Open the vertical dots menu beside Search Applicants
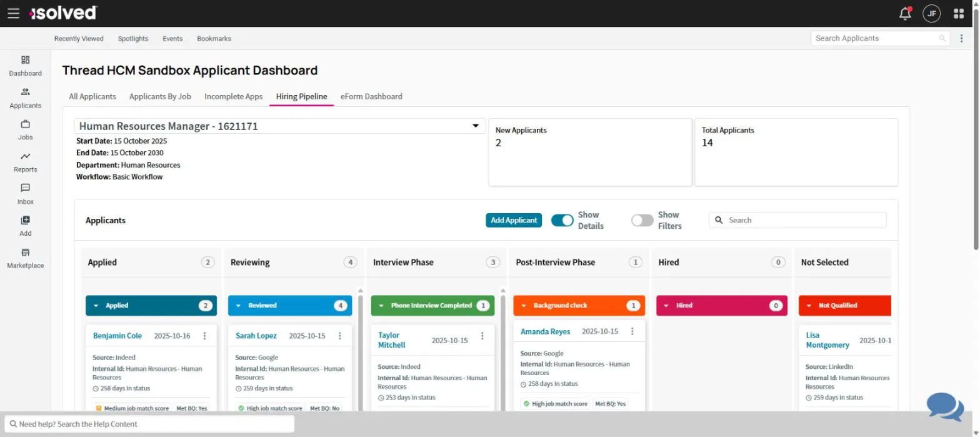The height and width of the screenshot is (437, 980). [961, 38]
